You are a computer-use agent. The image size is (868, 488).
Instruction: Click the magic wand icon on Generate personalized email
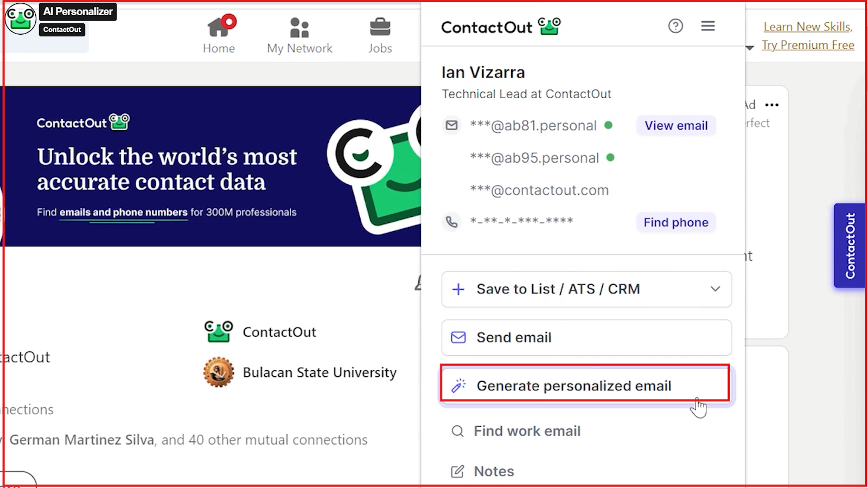(459, 386)
